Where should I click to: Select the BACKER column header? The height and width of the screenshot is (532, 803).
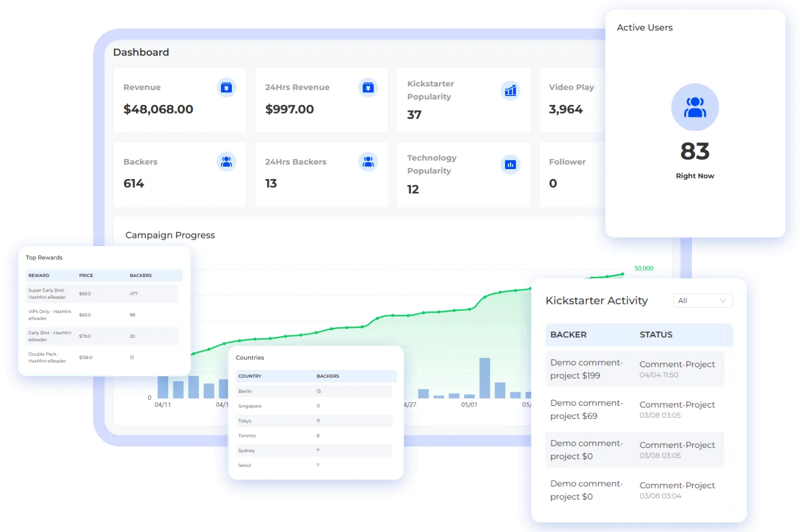tap(568, 334)
